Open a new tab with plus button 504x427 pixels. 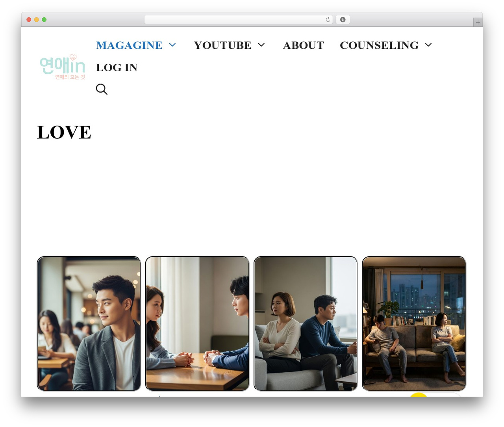coord(478,22)
